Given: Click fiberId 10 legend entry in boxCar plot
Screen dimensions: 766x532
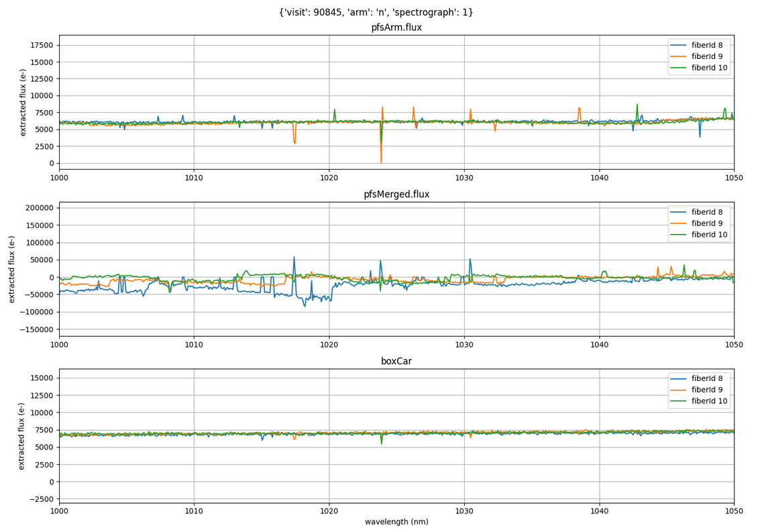Looking at the screenshot, I should (x=709, y=401).
